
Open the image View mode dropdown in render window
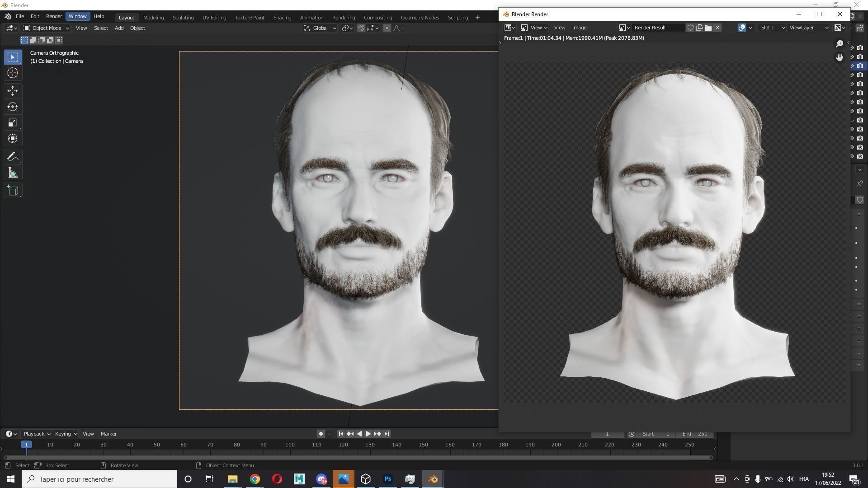coord(534,28)
